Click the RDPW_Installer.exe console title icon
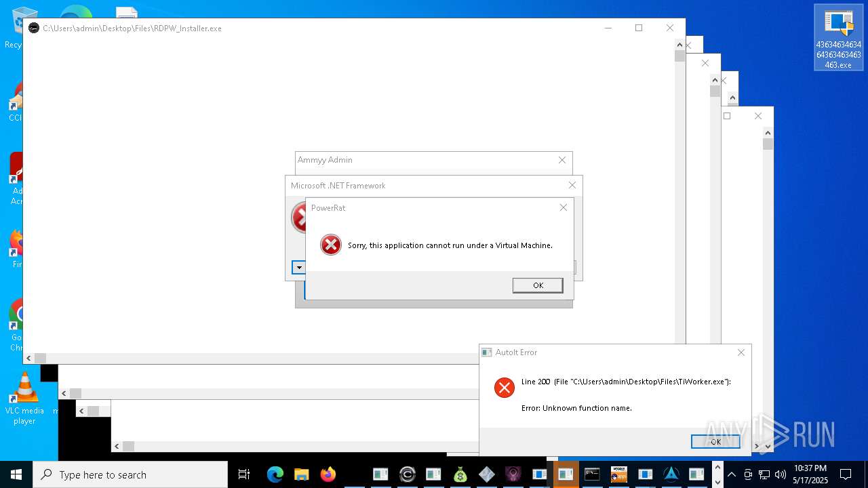868x488 pixels. 34,28
